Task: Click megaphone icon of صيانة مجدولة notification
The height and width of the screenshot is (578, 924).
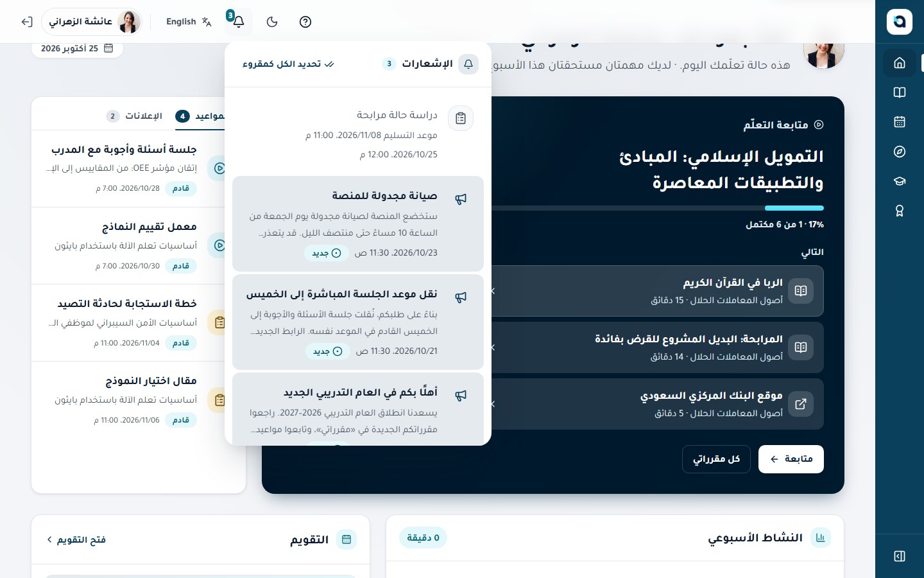Action: (461, 199)
